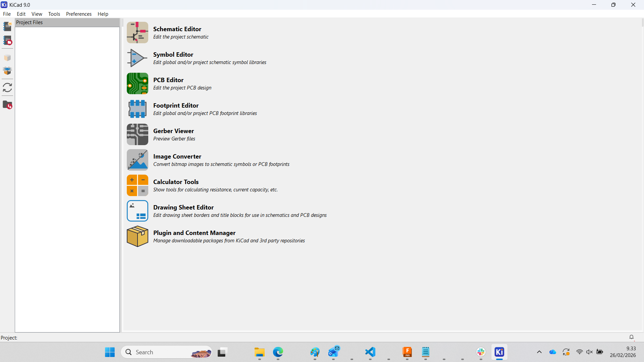Click the Drawing Sheet Editor title

click(x=183, y=207)
